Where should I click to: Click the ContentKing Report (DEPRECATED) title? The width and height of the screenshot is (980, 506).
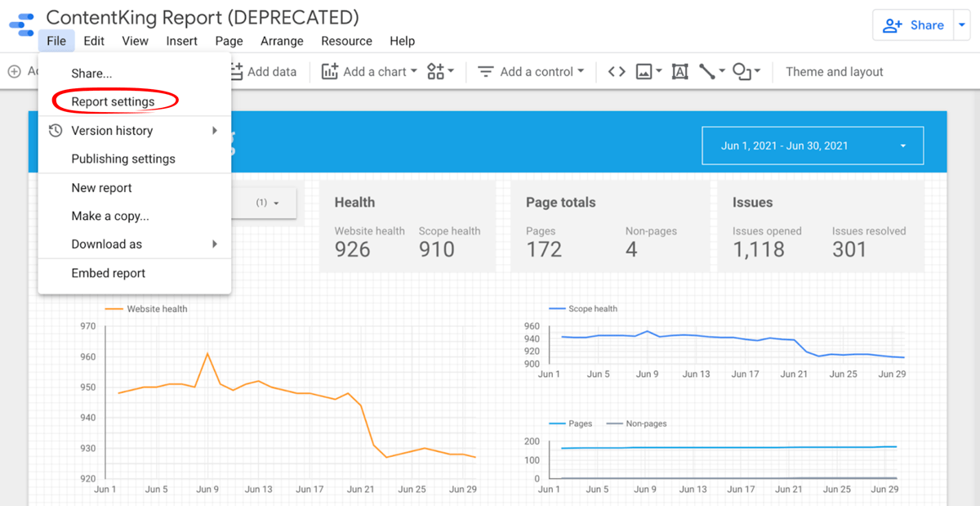point(203,17)
